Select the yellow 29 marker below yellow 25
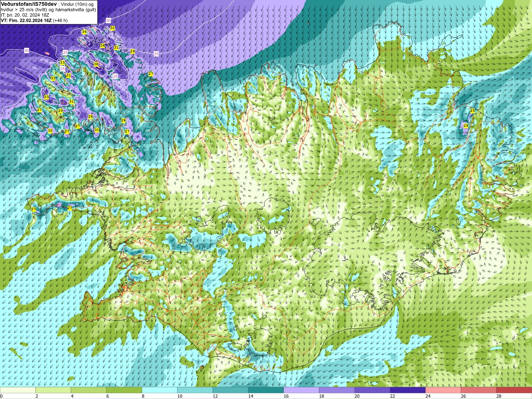Image resolution: width=532 pixels, height=399 pixels. point(466,126)
